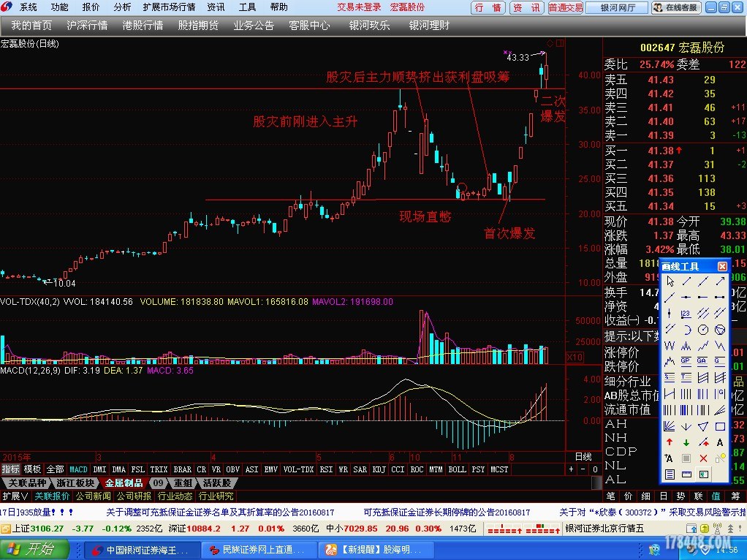Viewport: 747px width, 560px height.
Task: Choose the W wave pattern tool
Action: click(670, 346)
